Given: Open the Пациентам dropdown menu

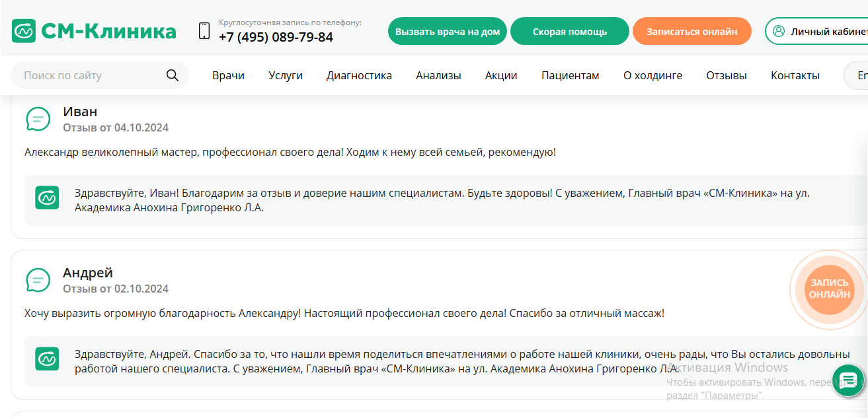Looking at the screenshot, I should pyautogui.click(x=569, y=75).
